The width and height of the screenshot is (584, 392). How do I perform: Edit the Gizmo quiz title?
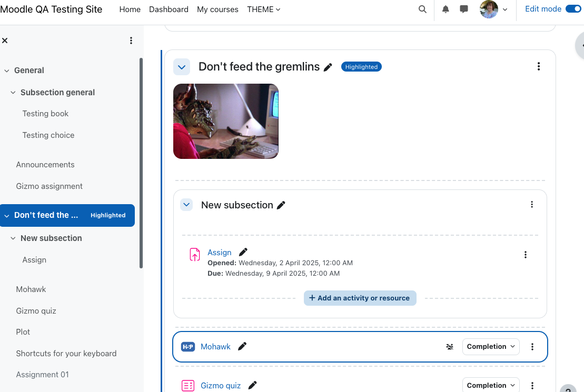click(253, 385)
